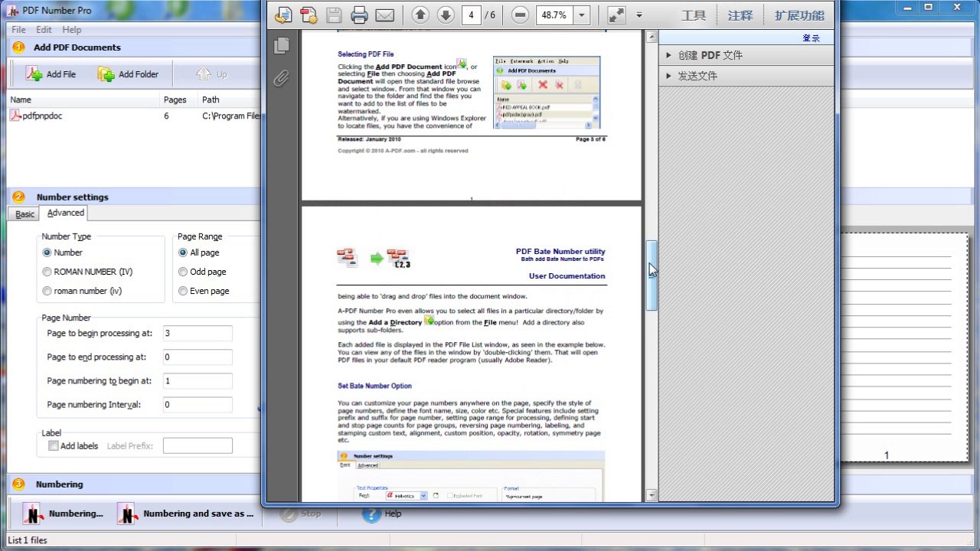This screenshot has height=551, width=980.
Task: Click the page count 6 cell
Action: point(166,116)
